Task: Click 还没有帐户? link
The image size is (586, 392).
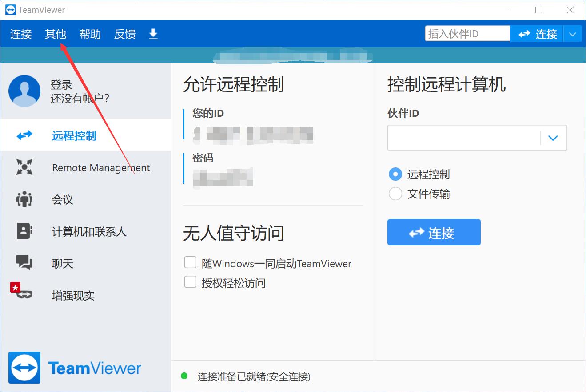Action: (x=80, y=99)
